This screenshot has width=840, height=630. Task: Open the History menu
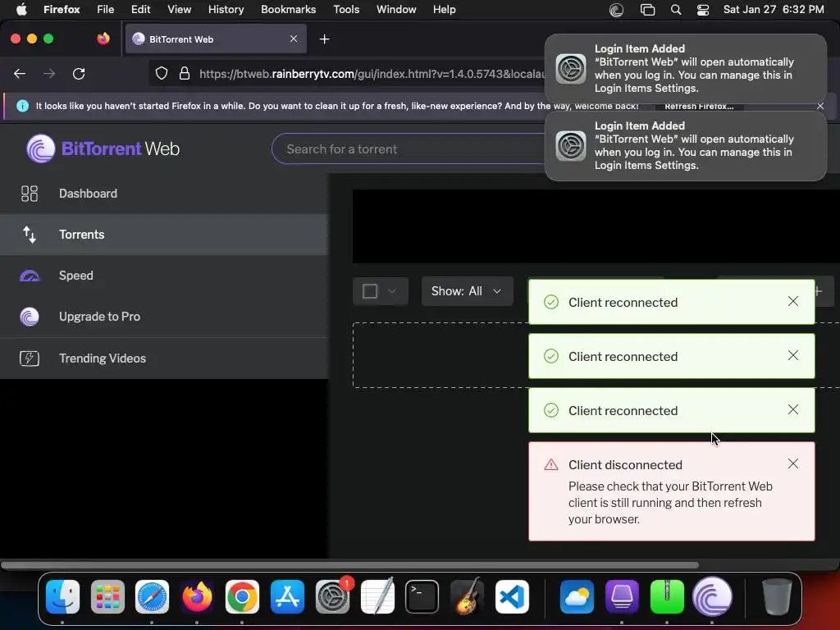pyautogui.click(x=226, y=10)
